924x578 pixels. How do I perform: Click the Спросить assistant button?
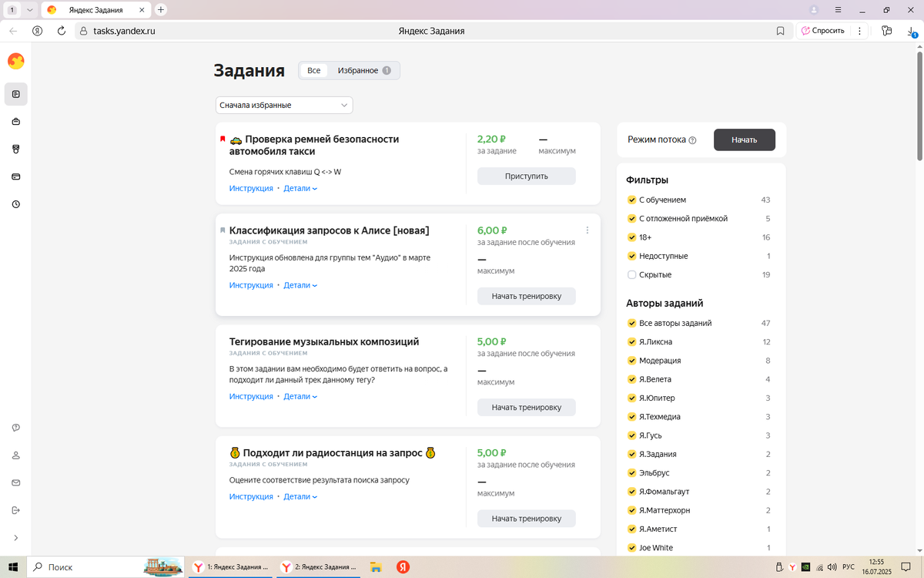pyautogui.click(x=822, y=31)
